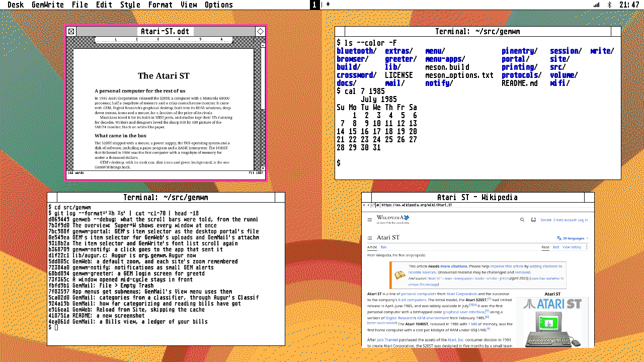Image resolution: width=644 pixels, height=362 pixels.
Task: Open the signal strength indicator in top bar
Action: pyautogui.click(x=597, y=5)
